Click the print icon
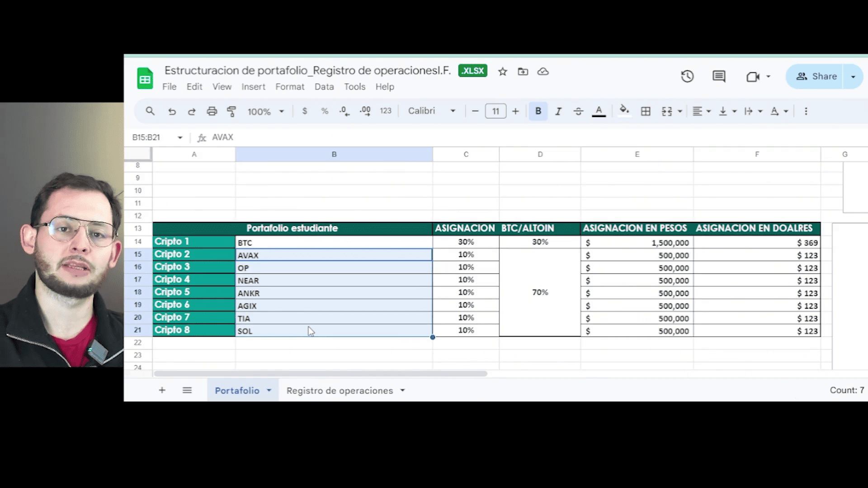The image size is (868, 488). click(212, 111)
